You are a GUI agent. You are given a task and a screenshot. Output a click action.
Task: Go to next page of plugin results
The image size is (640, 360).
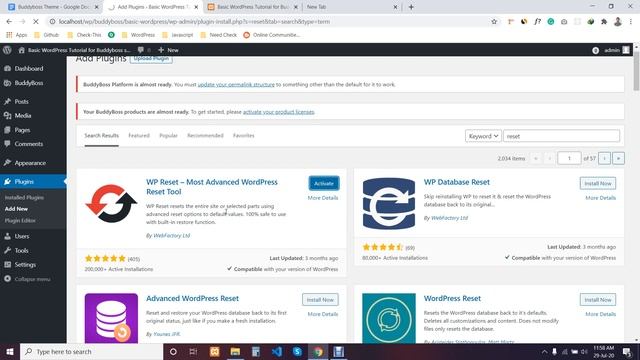[604, 158]
